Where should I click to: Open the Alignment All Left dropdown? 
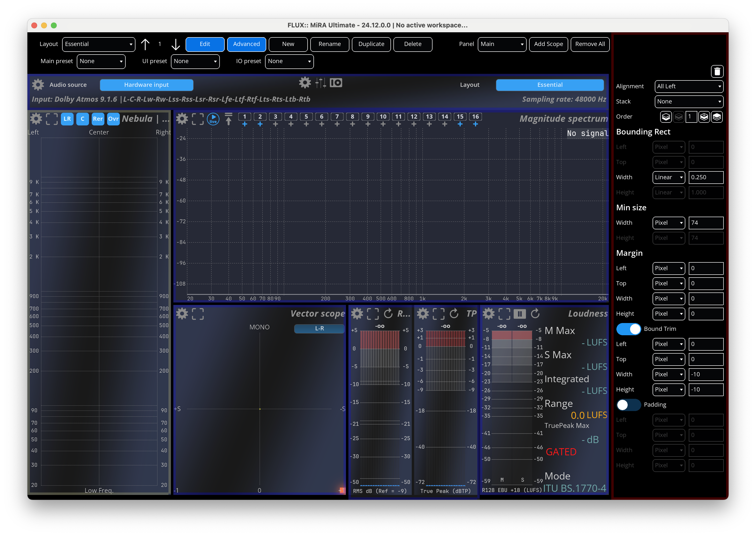tap(689, 87)
